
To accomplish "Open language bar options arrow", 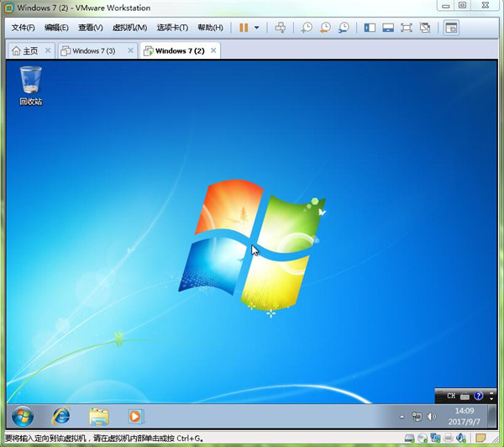I will [x=491, y=399].
